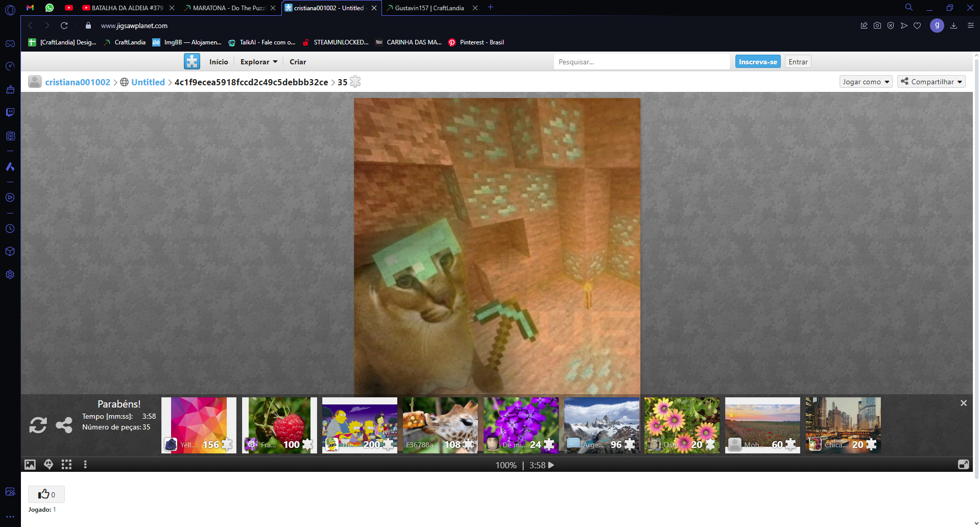Click the cristiana001002 user avatar
Image resolution: width=980 pixels, height=527 pixels.
[35, 82]
